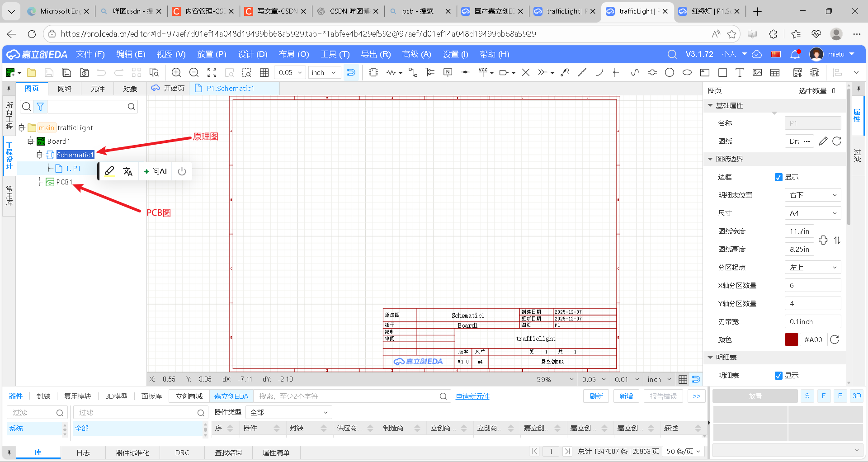Open the toolbar unit inch dropdown
This screenshot has width=868, height=462.
(x=324, y=72)
